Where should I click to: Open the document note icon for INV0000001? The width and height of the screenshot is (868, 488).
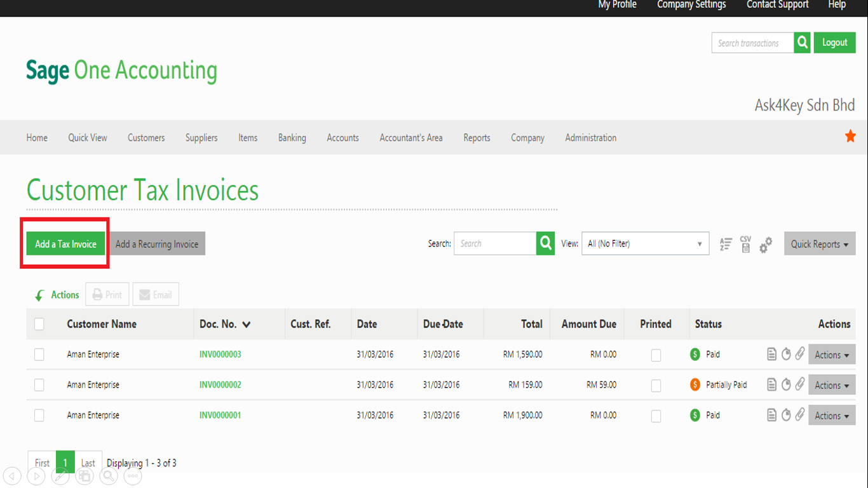click(771, 415)
